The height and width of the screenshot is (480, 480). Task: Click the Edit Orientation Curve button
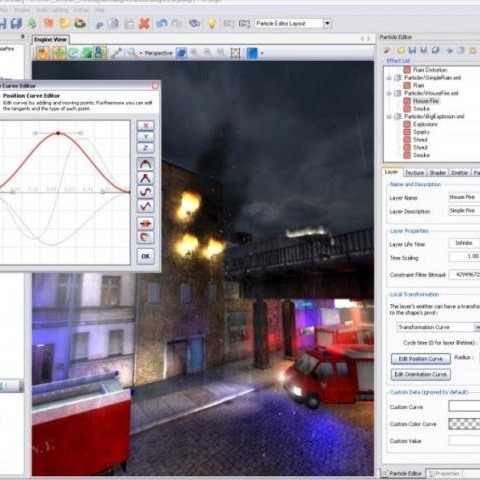point(421,374)
